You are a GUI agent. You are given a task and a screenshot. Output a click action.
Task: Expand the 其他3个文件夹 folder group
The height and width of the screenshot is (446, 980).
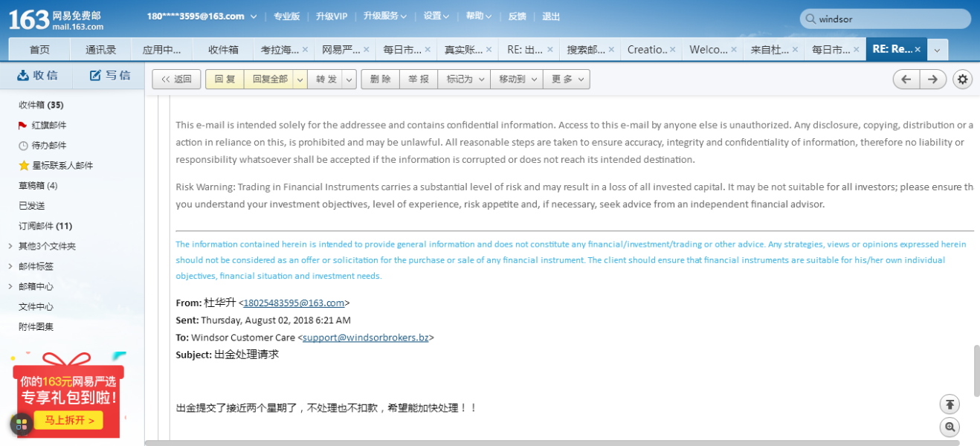(10, 246)
